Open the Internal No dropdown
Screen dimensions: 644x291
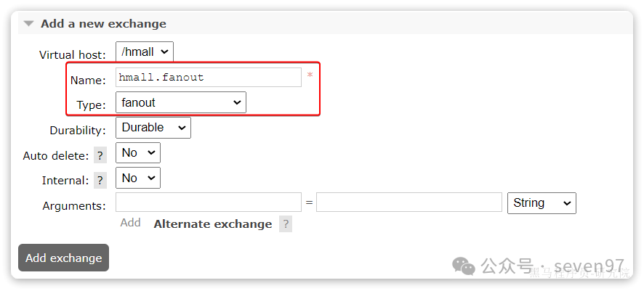(138, 178)
